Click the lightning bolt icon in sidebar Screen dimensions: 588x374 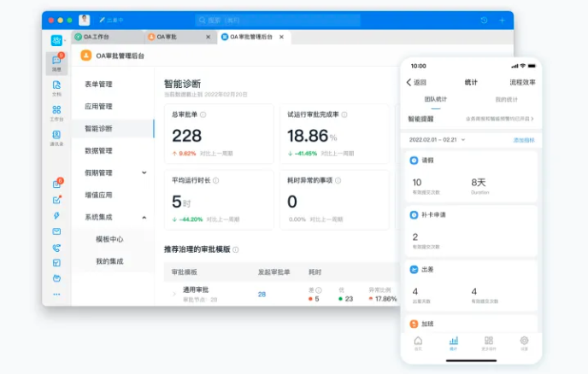(56, 215)
